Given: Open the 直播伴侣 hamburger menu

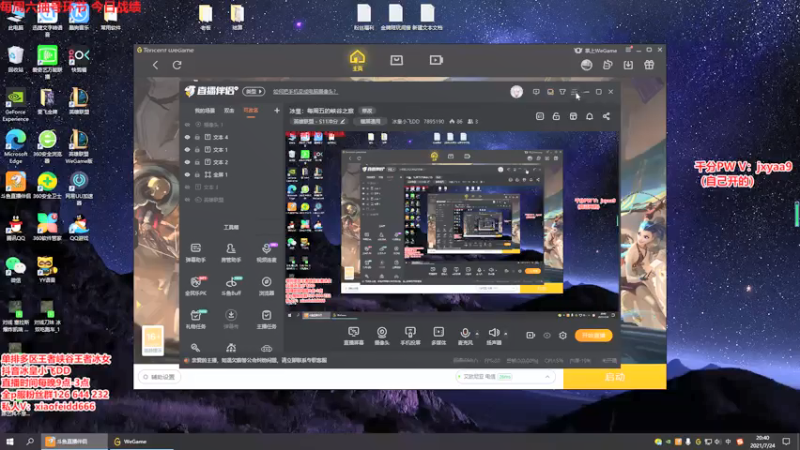Looking at the screenshot, I should (x=574, y=92).
